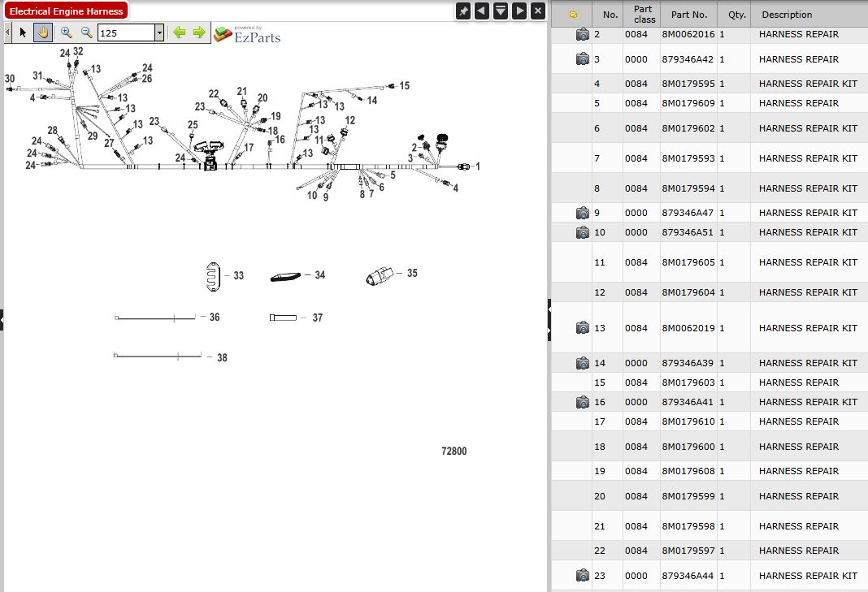This screenshot has height=592, width=868.
Task: Click the Description column header
Action: [786, 15]
